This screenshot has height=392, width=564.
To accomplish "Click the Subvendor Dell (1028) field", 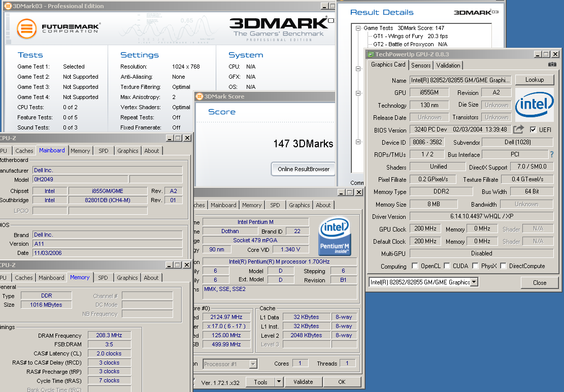I will pos(517,142).
